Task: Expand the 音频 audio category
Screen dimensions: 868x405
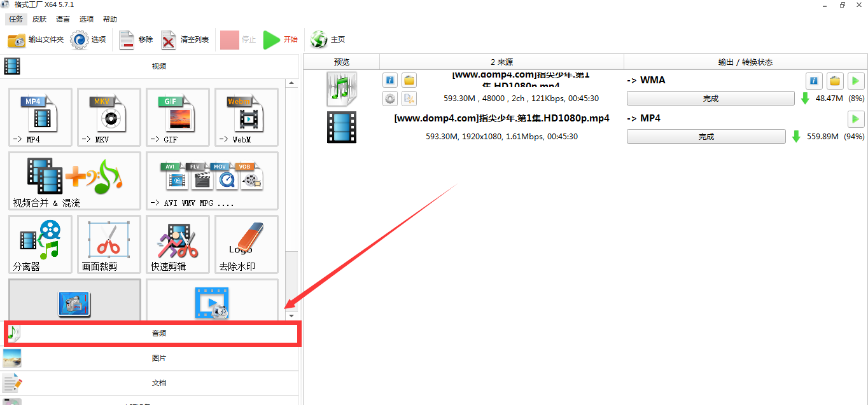Action: (x=152, y=333)
